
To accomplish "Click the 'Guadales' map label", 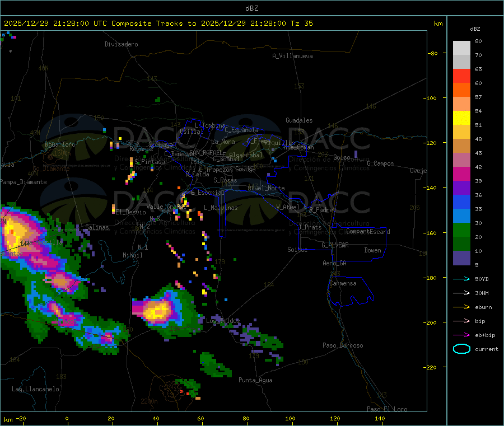I will 299,120.
